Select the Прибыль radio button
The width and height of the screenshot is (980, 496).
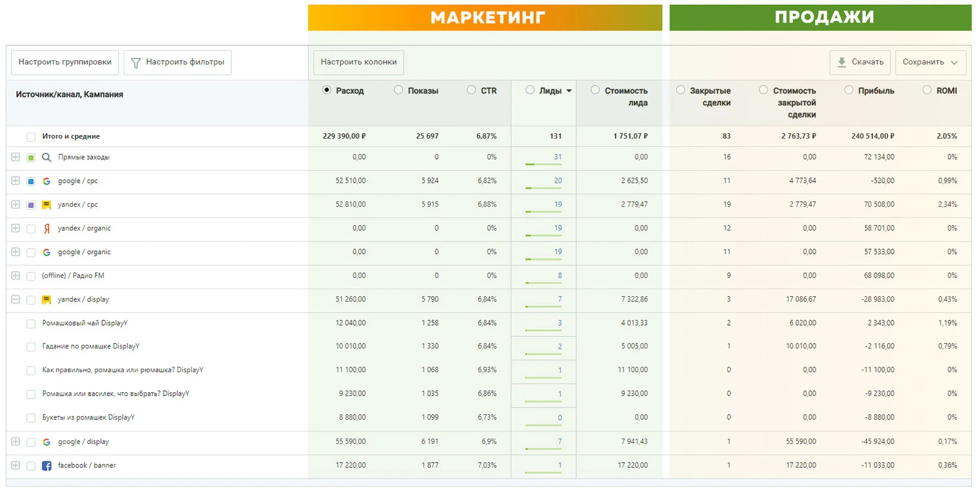(x=849, y=90)
